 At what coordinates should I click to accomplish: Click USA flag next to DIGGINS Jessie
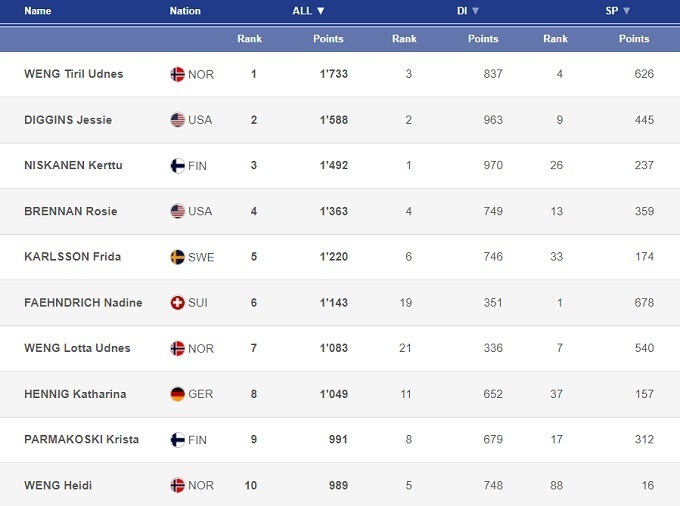(x=178, y=120)
